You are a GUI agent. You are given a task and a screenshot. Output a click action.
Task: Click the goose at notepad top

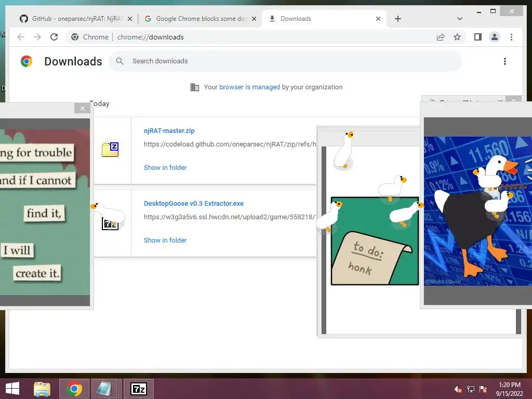[344, 150]
